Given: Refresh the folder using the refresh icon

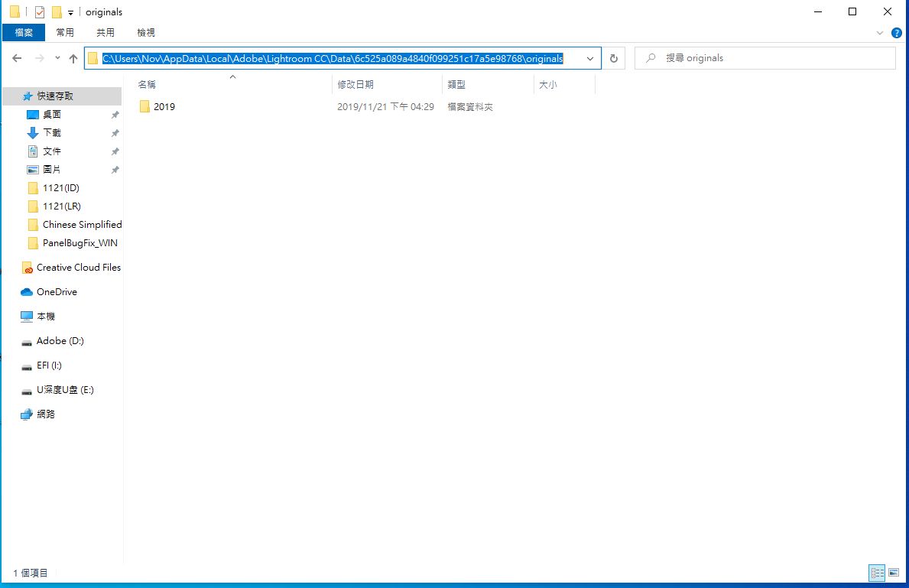Looking at the screenshot, I should [x=615, y=58].
